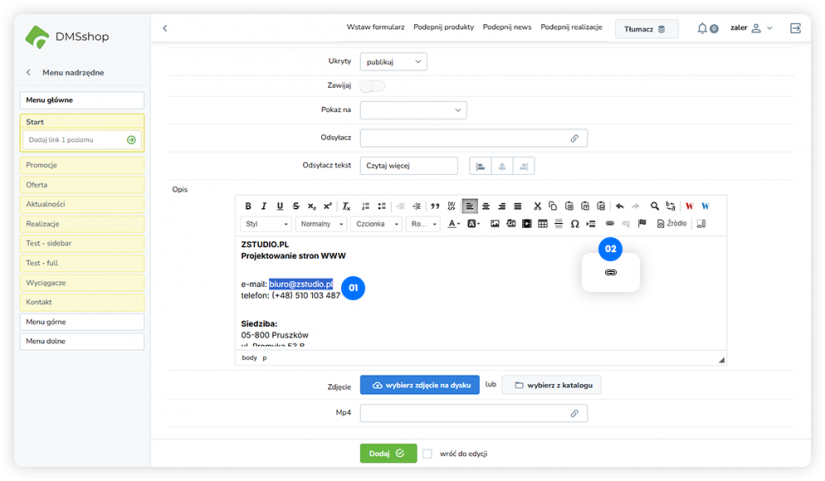825x481 pixels.
Task: Click the logout icon at top right
Action: (795, 28)
